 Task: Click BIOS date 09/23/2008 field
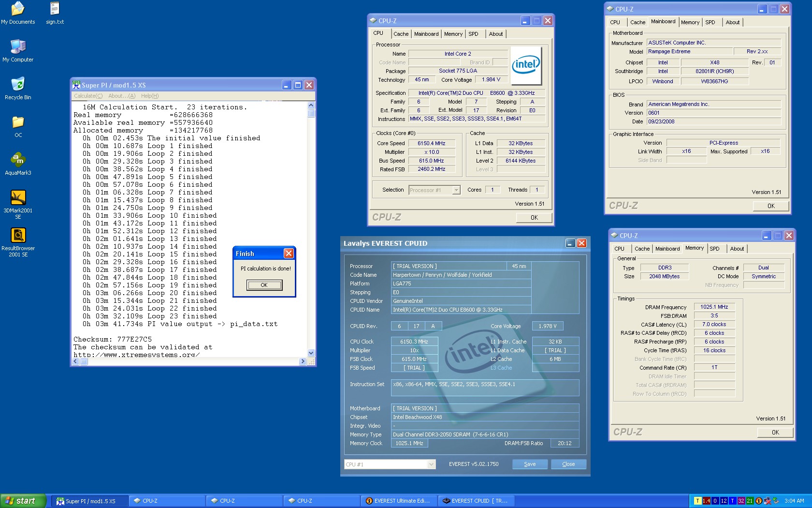pos(714,121)
